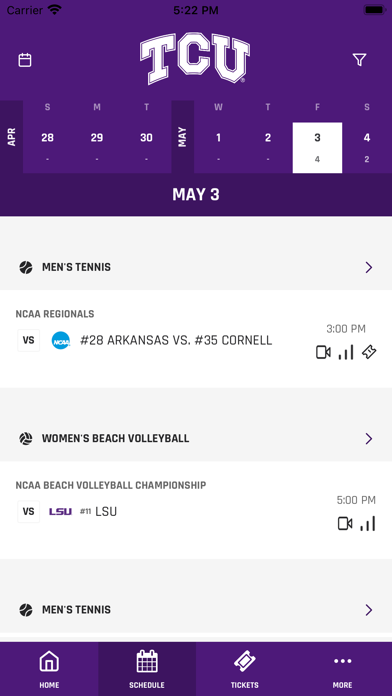The height and width of the screenshot is (696, 392).
Task: Open live stats icon for Arkansas vs. Cornell
Action: (x=346, y=352)
